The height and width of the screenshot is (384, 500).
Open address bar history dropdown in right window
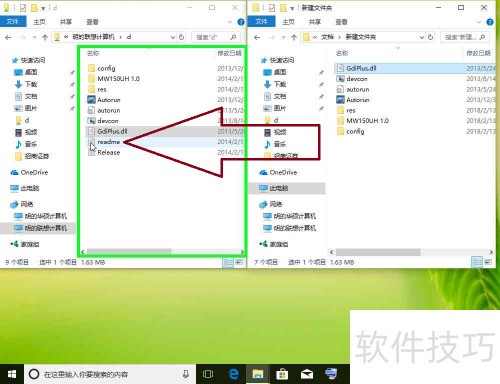click(x=422, y=37)
